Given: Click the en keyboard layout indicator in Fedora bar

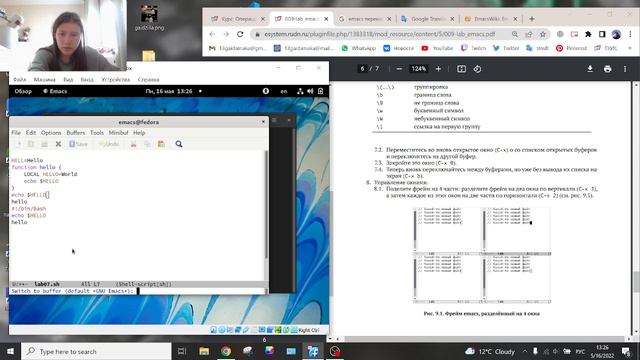Looking at the screenshot, I should (x=284, y=91).
